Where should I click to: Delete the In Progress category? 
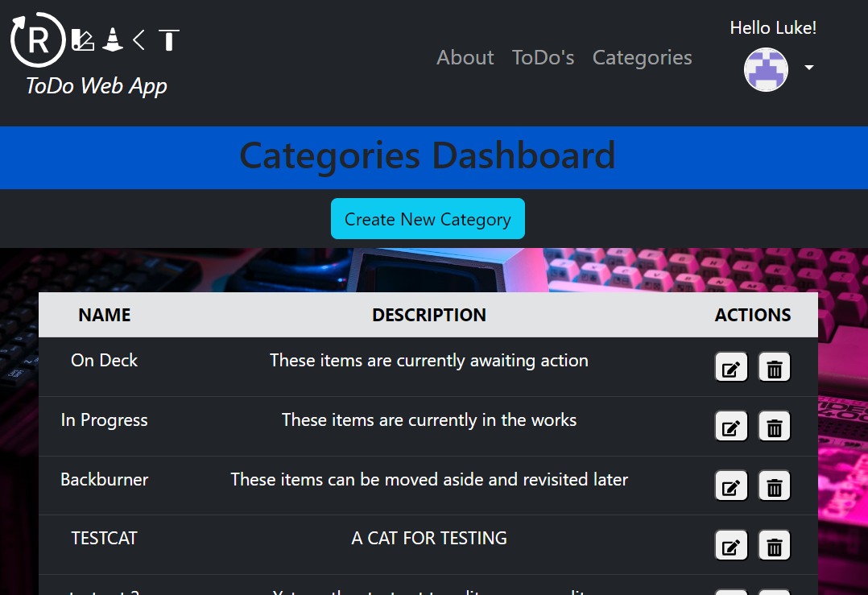pyautogui.click(x=774, y=427)
